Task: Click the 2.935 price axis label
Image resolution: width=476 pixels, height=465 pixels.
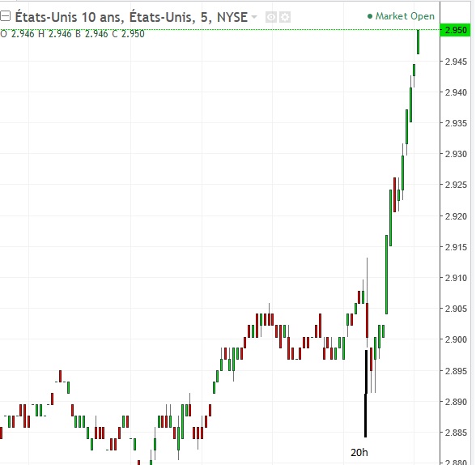Action: coord(456,123)
